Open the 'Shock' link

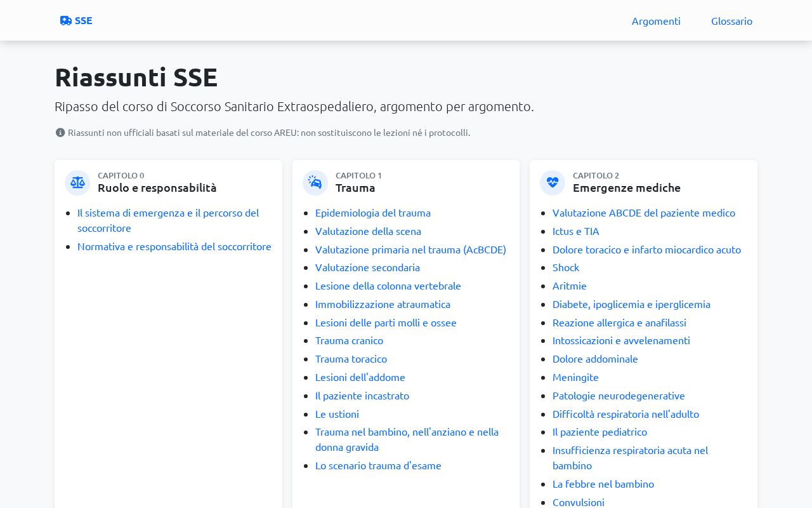(566, 267)
